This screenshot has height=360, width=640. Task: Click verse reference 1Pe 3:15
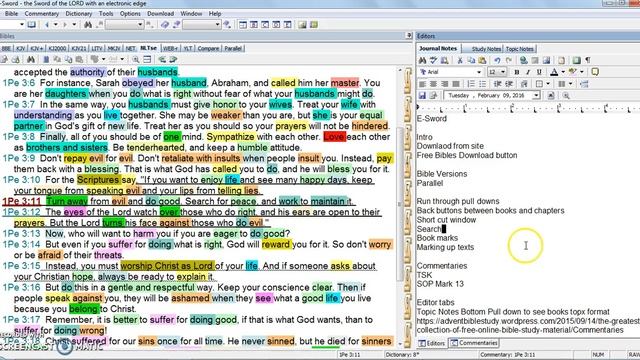pos(22,266)
